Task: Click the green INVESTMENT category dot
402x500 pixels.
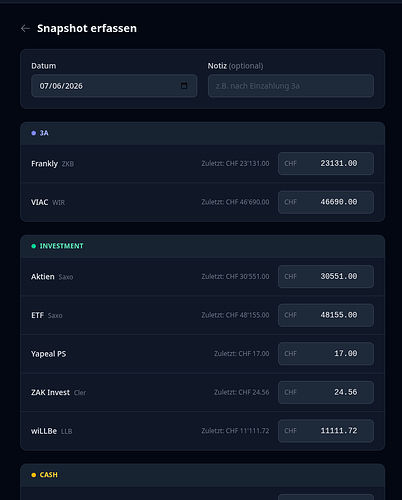Action: pos(34,246)
